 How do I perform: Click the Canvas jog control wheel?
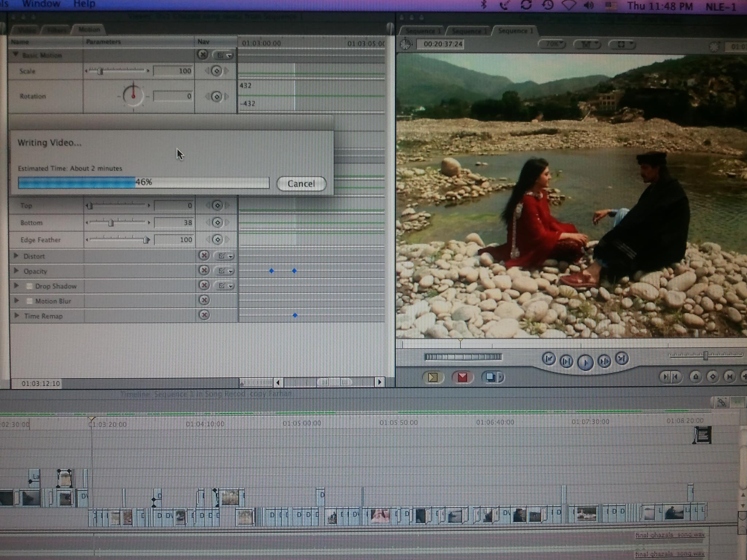click(463, 357)
